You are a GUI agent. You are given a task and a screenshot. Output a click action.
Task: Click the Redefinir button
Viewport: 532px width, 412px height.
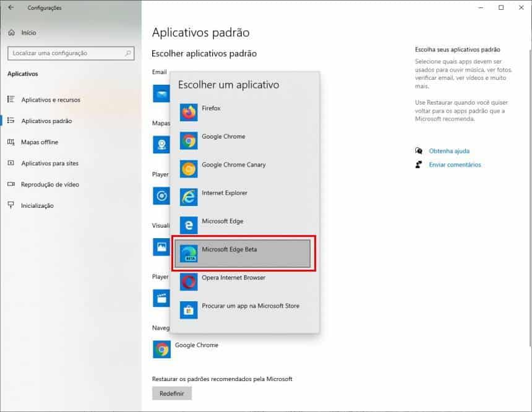click(172, 393)
